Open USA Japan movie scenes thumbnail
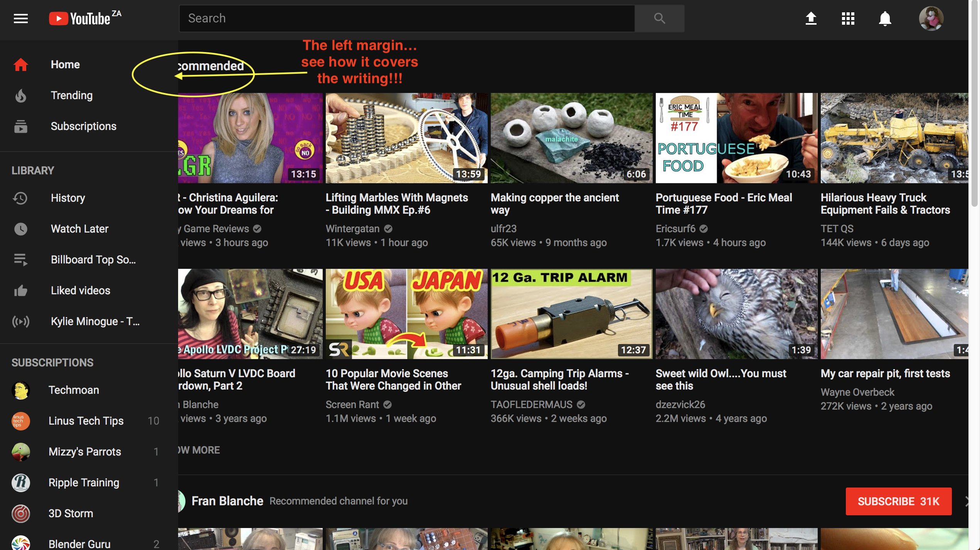 click(406, 314)
